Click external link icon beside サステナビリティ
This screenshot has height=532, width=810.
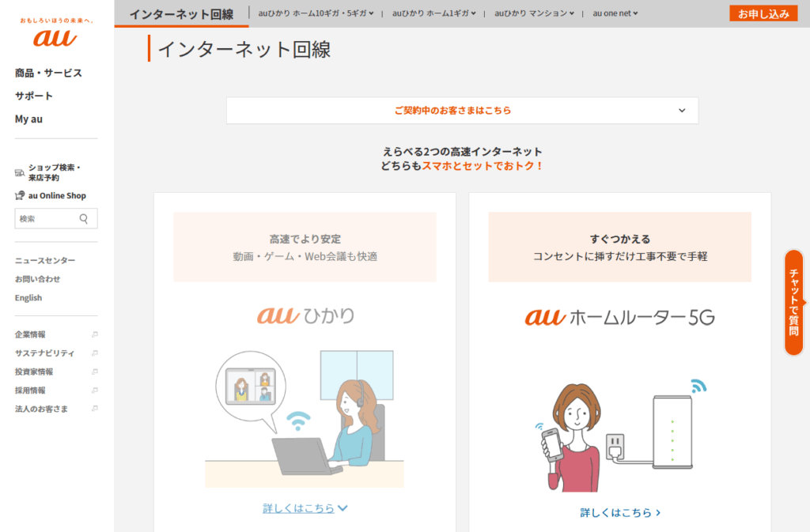coord(95,353)
